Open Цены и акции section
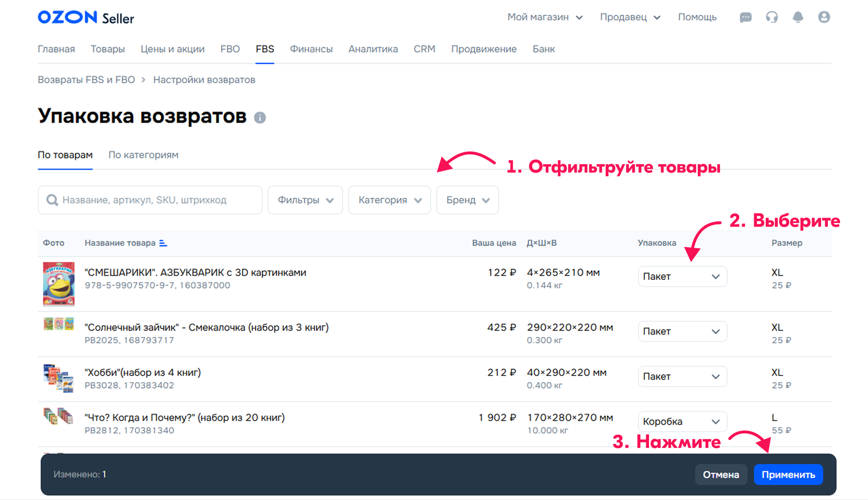The height and width of the screenshot is (500, 868). click(173, 49)
